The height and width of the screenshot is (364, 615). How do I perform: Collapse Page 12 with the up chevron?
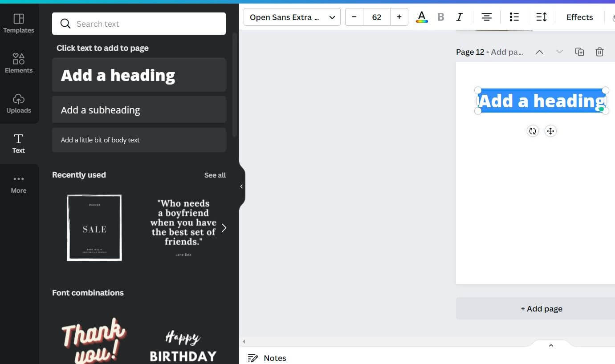(539, 52)
